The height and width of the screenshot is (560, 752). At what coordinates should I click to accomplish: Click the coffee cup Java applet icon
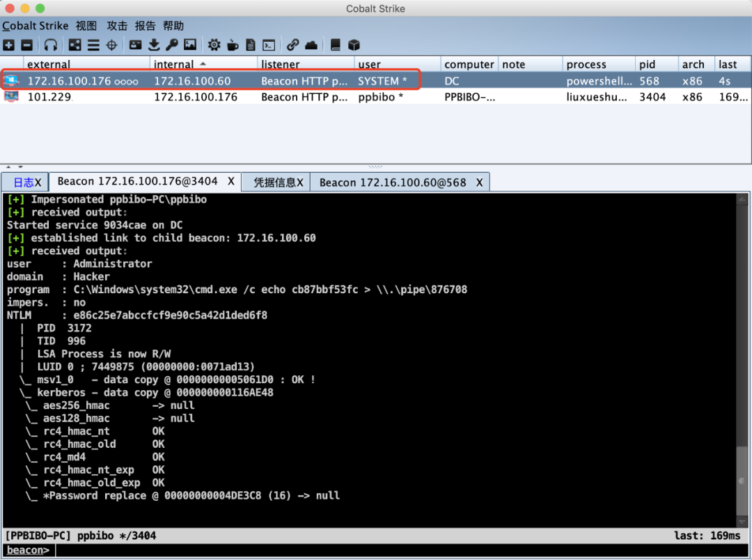point(233,45)
